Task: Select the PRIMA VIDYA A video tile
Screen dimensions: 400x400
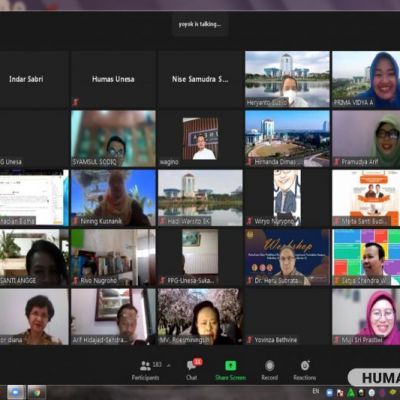Action: pos(366,79)
